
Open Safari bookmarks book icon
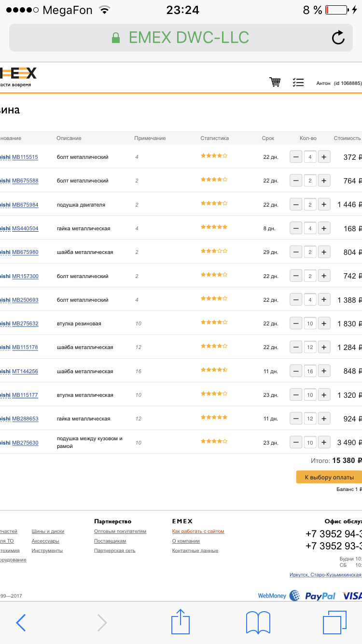tap(258, 622)
